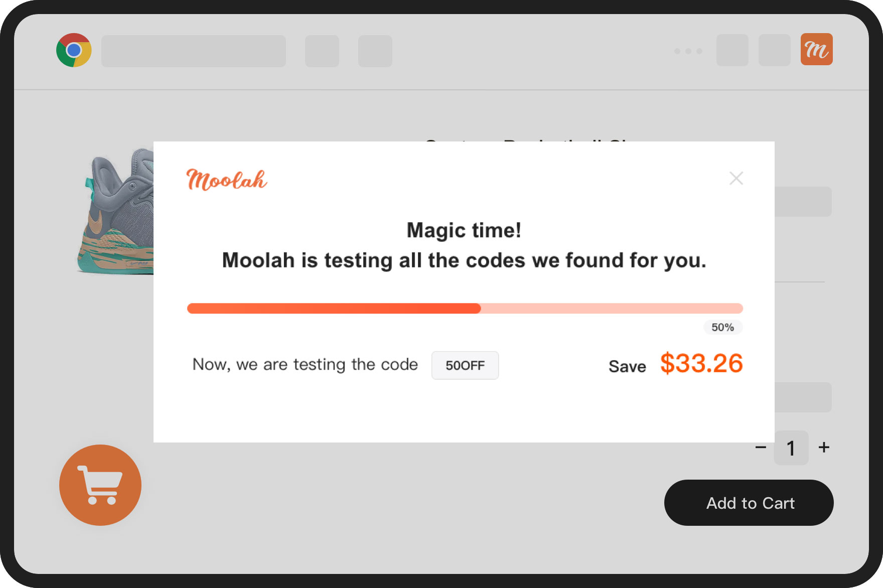Click the quantity input showing 1
The image size is (883, 588).
pos(791,448)
